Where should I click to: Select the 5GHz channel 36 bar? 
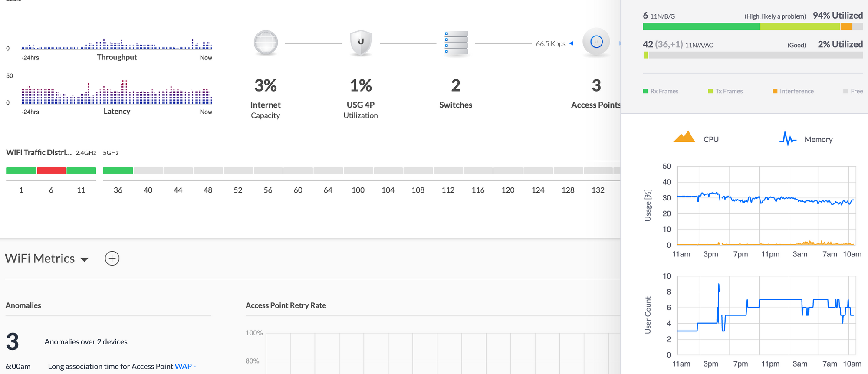click(x=118, y=171)
